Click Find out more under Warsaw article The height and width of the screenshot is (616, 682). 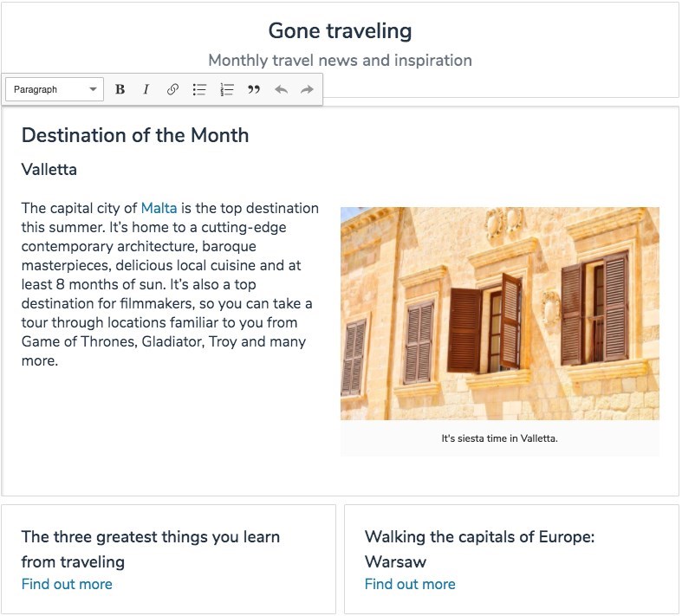tap(410, 584)
